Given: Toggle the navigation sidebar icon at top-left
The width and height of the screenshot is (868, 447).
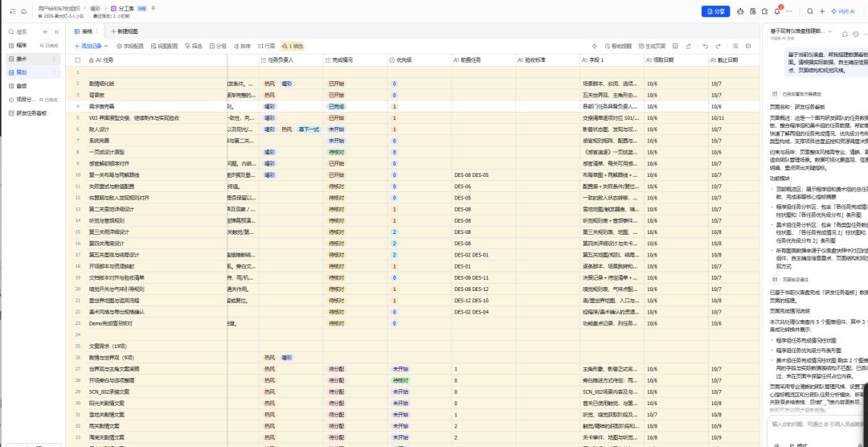Looking at the screenshot, I should [x=13, y=11].
